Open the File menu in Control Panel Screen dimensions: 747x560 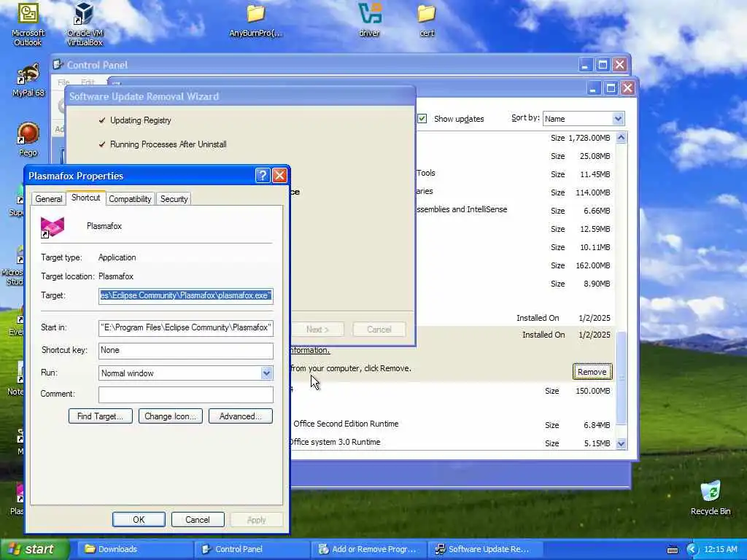point(64,82)
